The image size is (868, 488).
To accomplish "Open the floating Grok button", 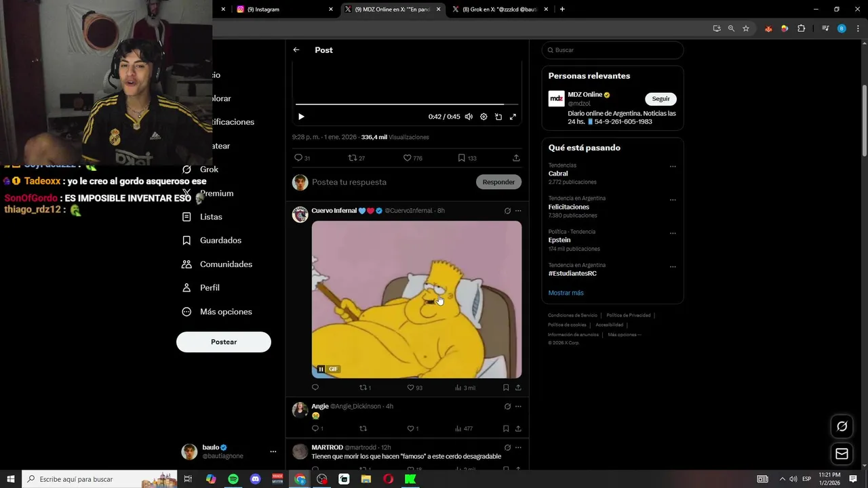I will click(842, 426).
